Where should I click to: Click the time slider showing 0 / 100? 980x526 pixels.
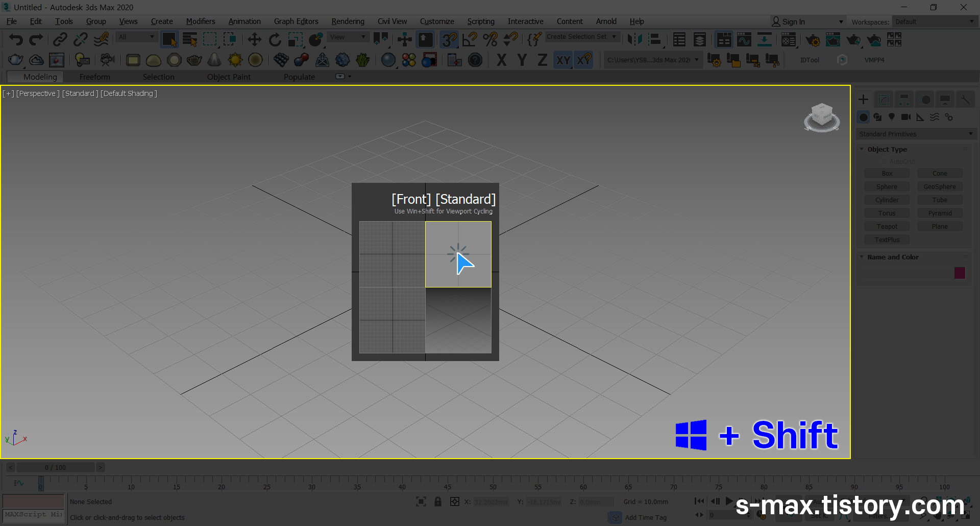[55, 467]
